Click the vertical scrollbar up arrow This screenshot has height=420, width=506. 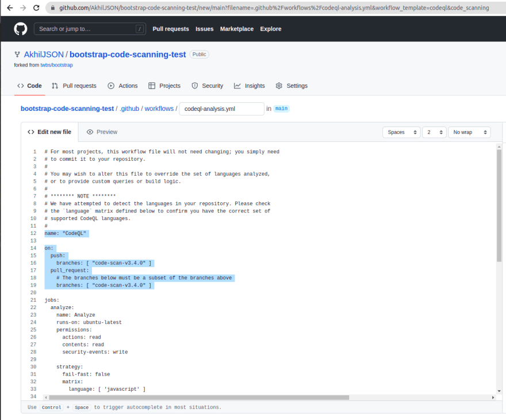click(x=499, y=147)
